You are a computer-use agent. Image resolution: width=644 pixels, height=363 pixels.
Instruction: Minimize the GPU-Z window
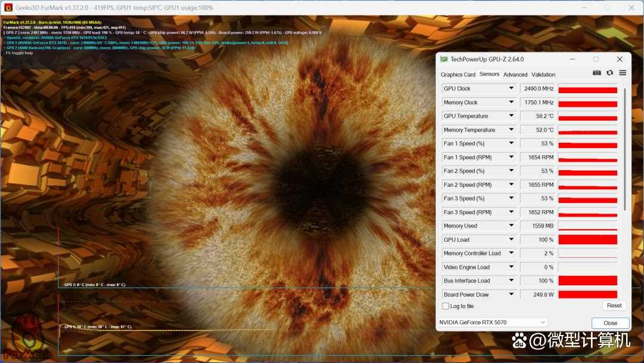coord(572,59)
